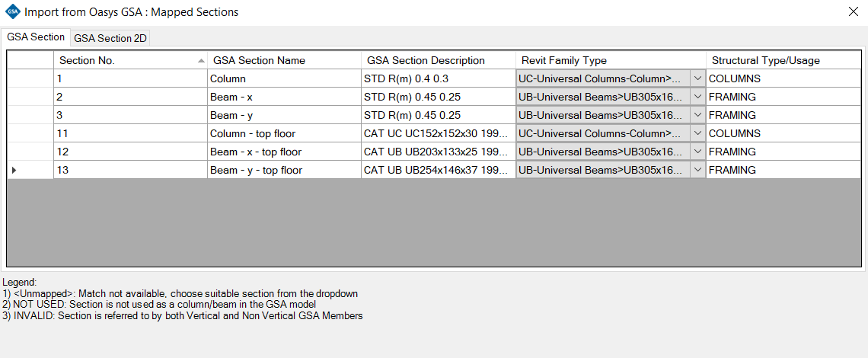Screen dimensions: 868x358
Task: Select the GSA Section tab
Action: (36, 37)
